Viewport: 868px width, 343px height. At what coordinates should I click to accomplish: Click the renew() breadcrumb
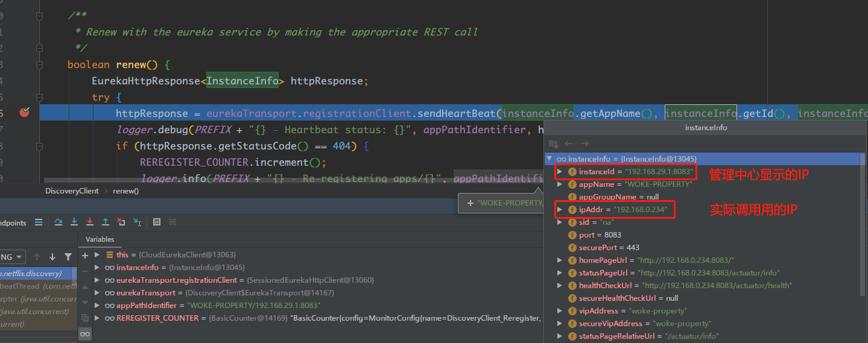coord(126,190)
